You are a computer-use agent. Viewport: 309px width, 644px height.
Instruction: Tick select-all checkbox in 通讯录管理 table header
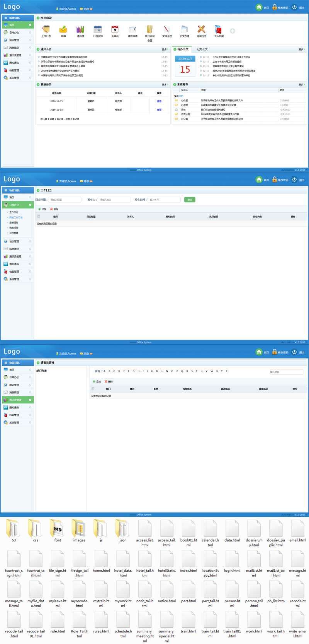pyautogui.click(x=93, y=389)
